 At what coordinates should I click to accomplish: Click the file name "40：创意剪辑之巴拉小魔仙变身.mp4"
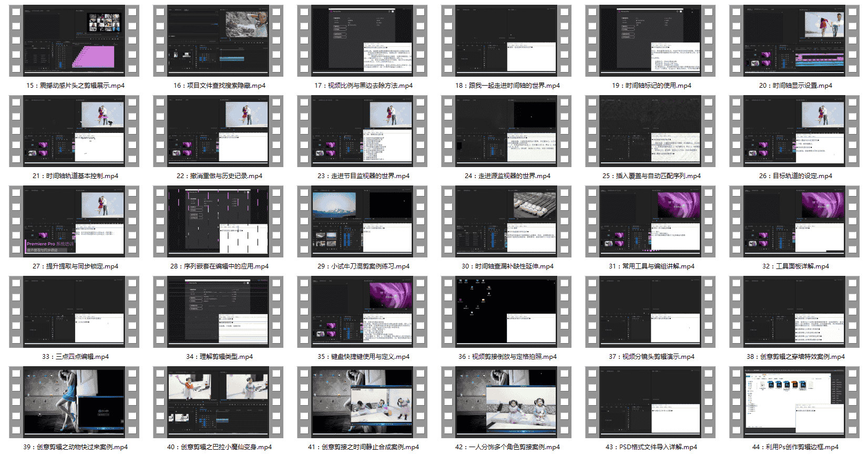[x=219, y=447]
